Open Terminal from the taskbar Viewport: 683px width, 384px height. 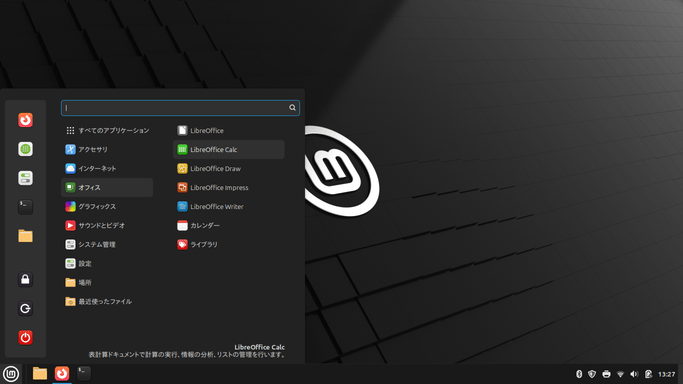coord(84,373)
